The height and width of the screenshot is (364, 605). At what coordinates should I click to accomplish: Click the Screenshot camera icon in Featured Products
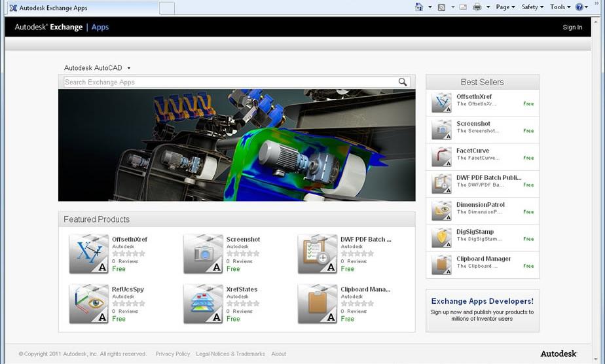point(204,254)
